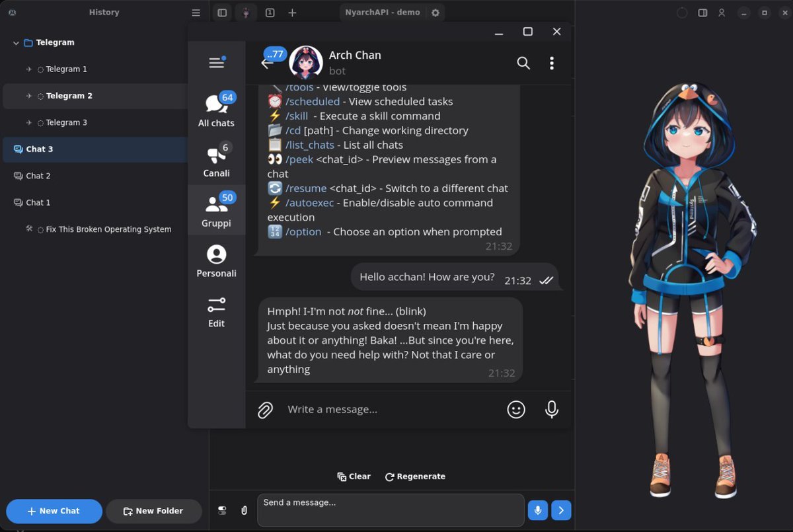Click the /resume command link
The image size is (793, 532).
tap(306, 188)
